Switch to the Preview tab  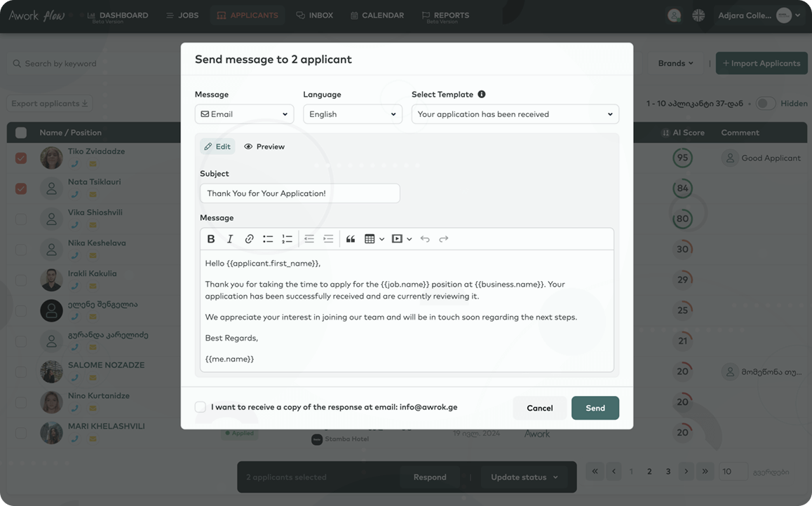click(x=264, y=146)
